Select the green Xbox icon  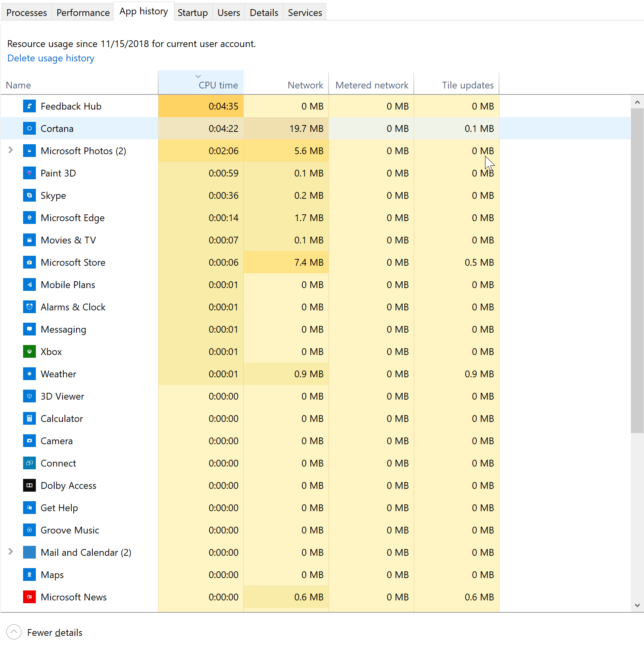29,352
